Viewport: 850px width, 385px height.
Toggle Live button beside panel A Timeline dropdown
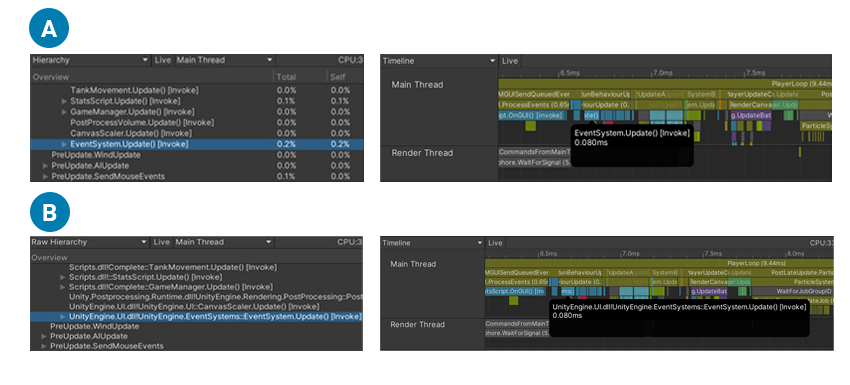[510, 61]
